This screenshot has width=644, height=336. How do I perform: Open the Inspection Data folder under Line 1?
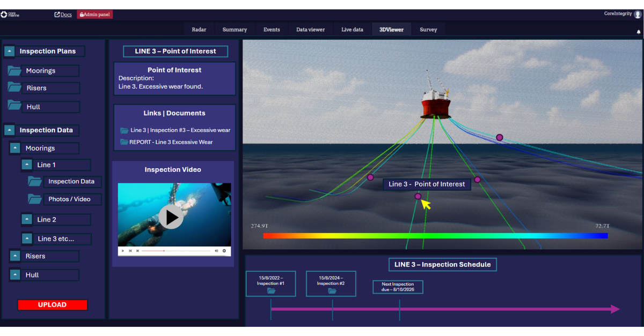pos(34,182)
